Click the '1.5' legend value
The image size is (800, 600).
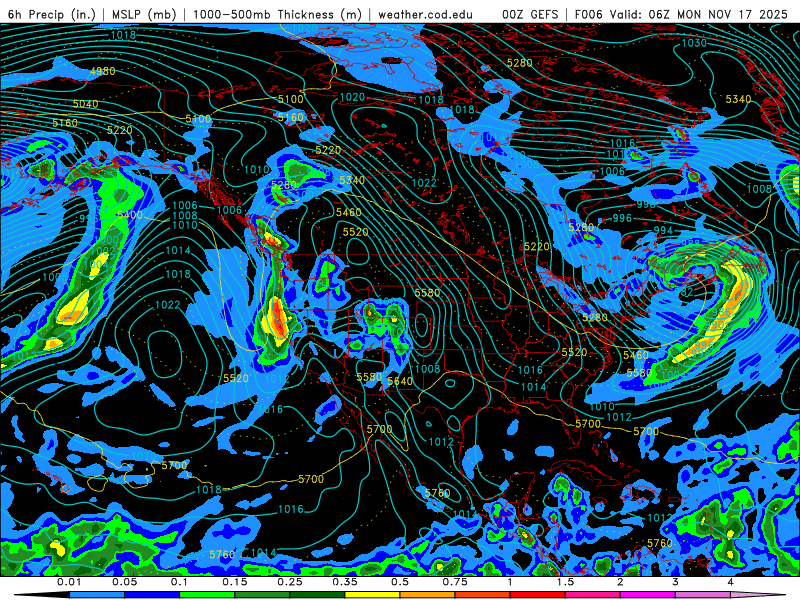[565, 582]
